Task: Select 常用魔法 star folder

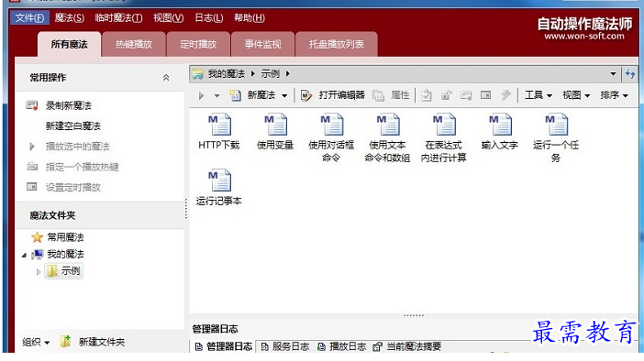Action: click(x=58, y=237)
